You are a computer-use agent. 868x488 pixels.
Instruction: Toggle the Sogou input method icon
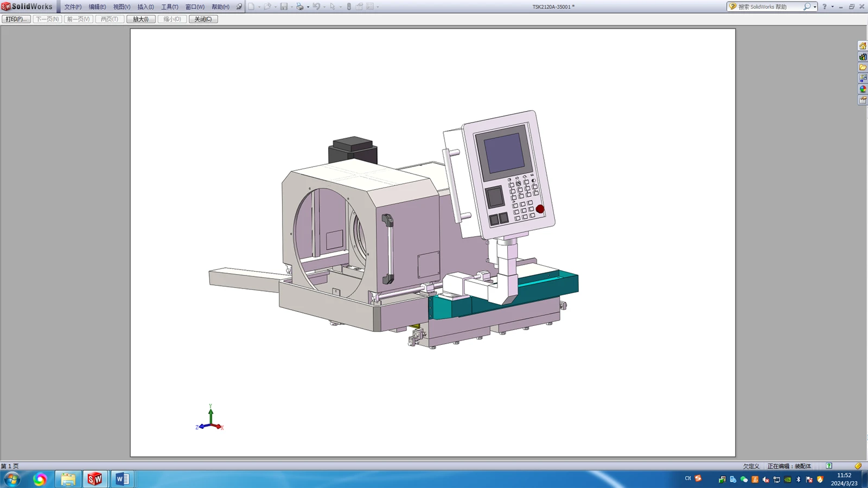pos(698,478)
